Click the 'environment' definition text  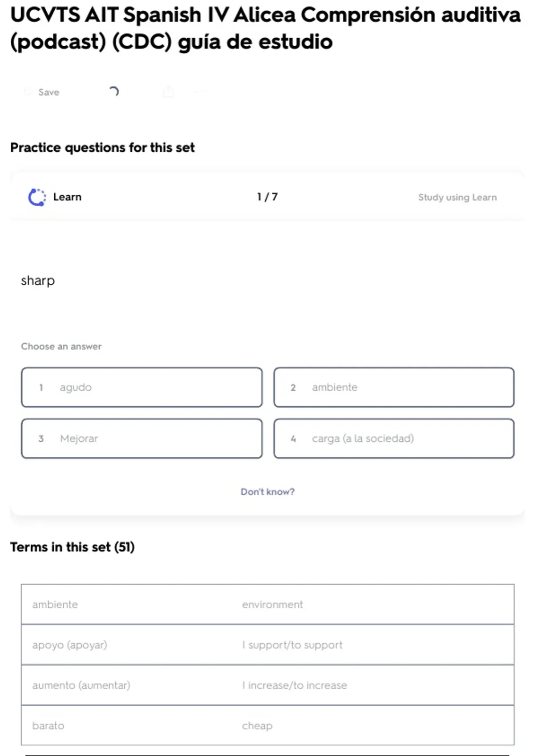tap(272, 604)
